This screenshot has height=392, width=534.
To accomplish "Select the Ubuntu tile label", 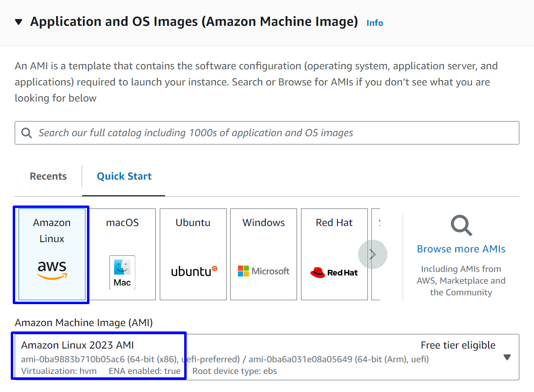I will click(x=193, y=223).
